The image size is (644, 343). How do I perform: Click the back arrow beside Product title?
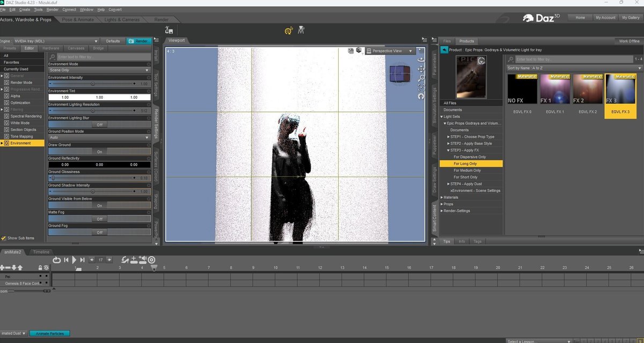444,50
